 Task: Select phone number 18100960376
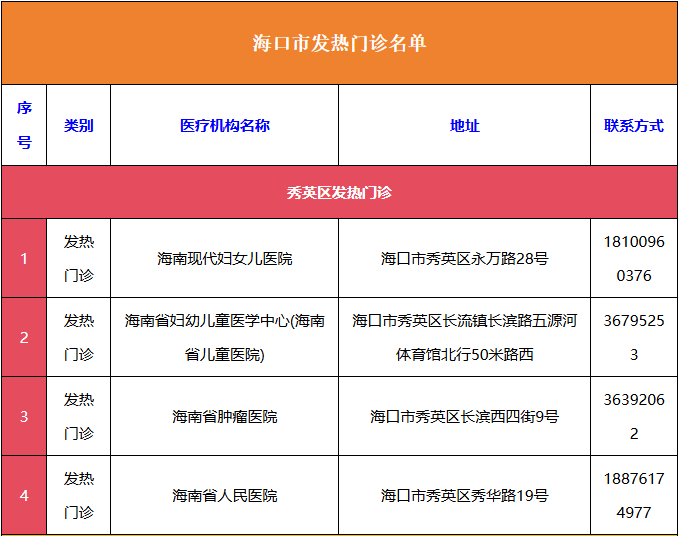tap(634, 258)
